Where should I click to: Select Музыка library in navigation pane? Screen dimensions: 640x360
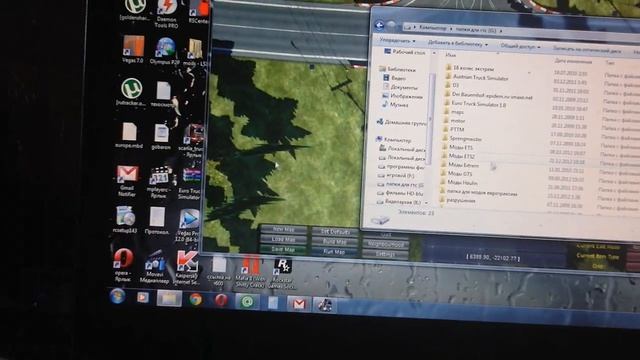click(x=395, y=105)
